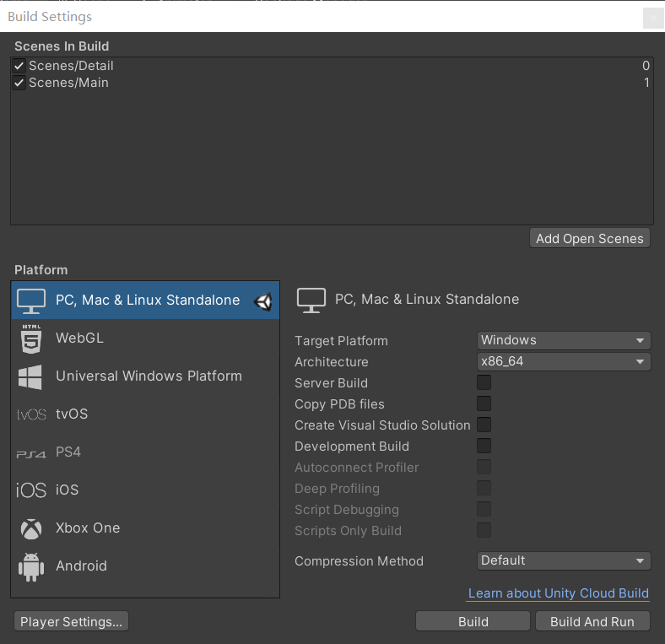Click the Unity logo on selected platform row
This screenshot has height=644, width=665.
point(263,301)
